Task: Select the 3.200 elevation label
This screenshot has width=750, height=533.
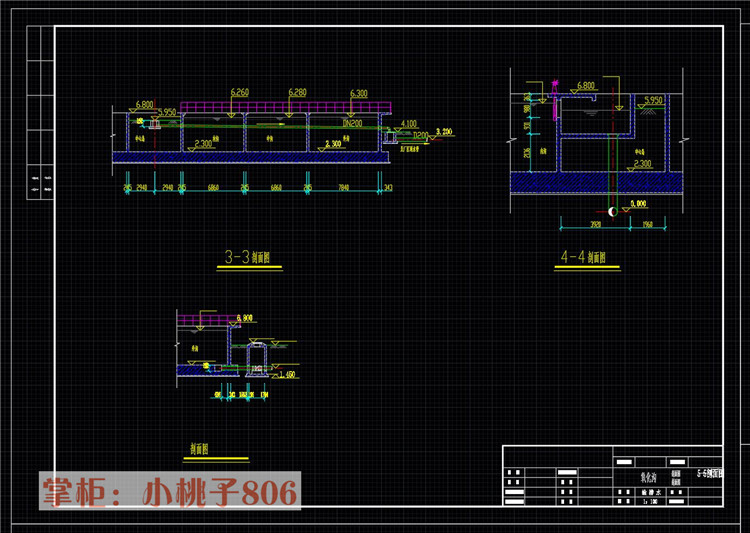Action: 444,131
